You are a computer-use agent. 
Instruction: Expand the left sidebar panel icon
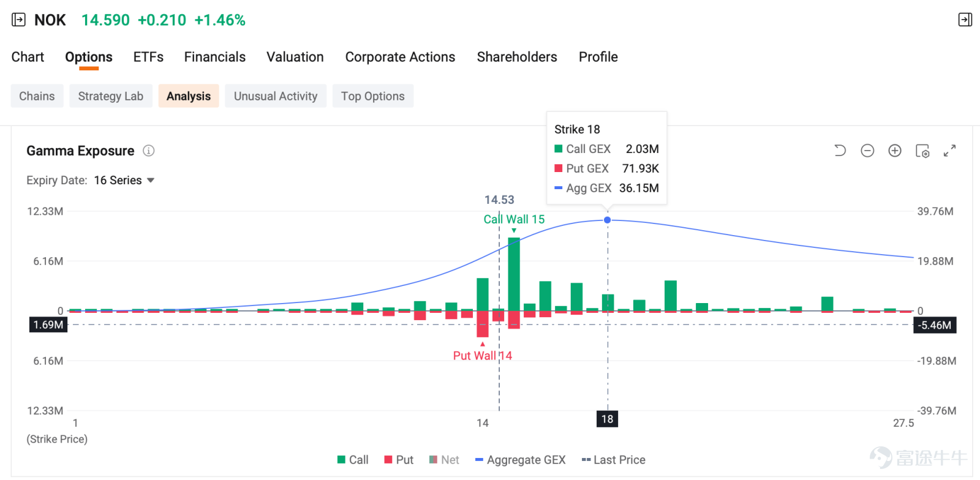click(x=18, y=20)
